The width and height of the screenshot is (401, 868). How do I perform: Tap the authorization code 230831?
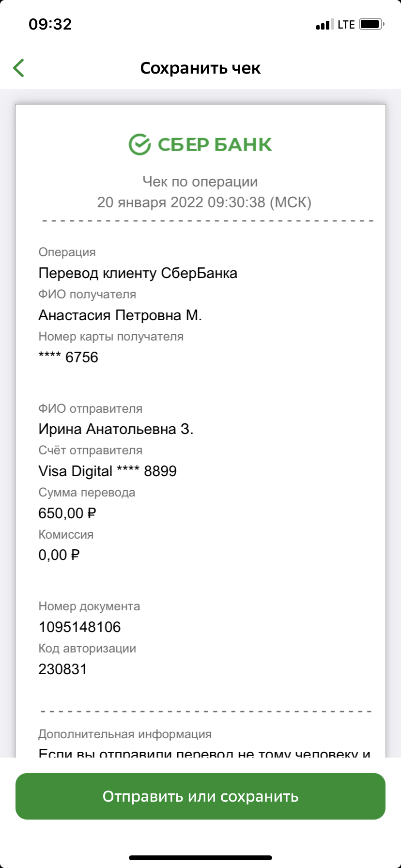pos(62,669)
